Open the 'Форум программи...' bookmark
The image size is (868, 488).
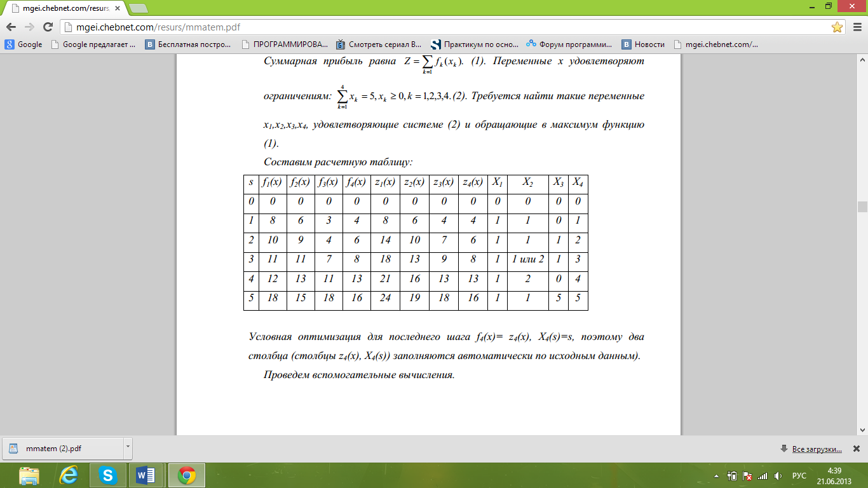(x=569, y=44)
